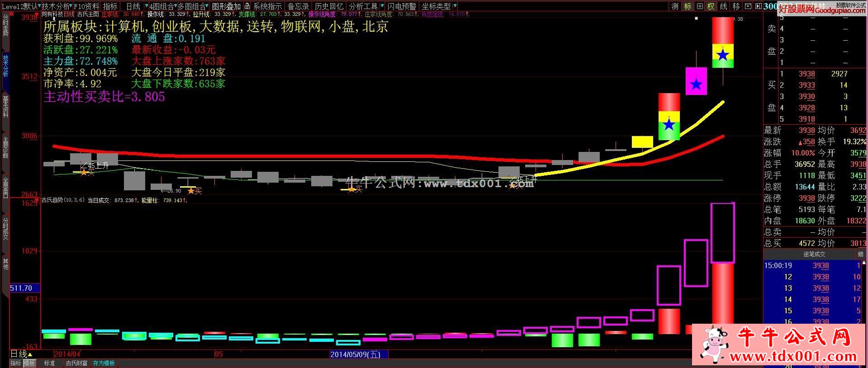Image resolution: width=868 pixels, height=368 pixels.
Task: Click the 闪电预警 alert button
Action: (x=402, y=6)
